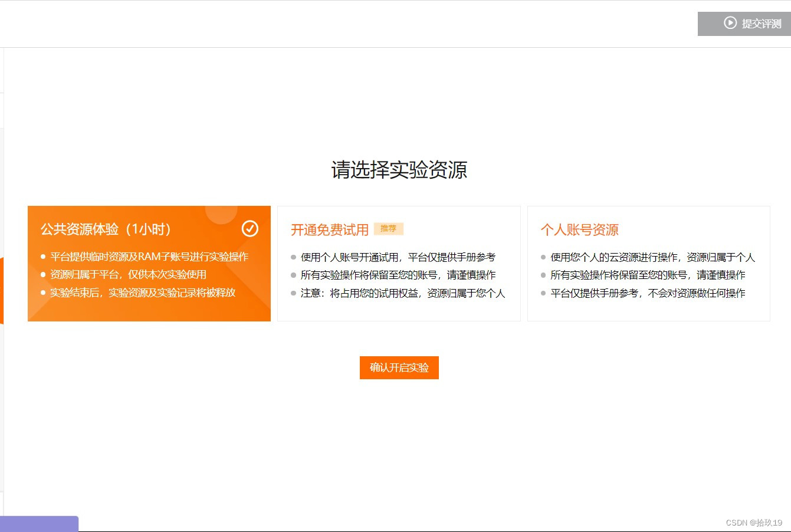Screen dimensions: 791x532
Task: Click the 确认开启实验 button
Action: click(x=399, y=367)
